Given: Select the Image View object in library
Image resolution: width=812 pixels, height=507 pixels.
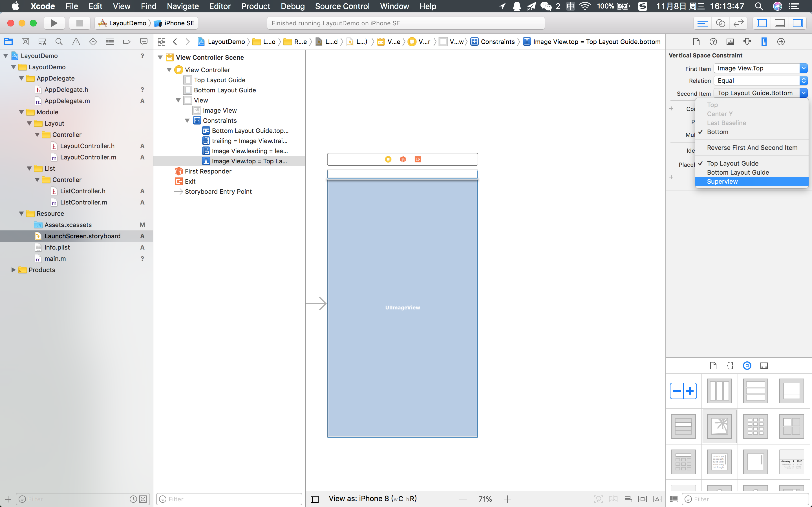Looking at the screenshot, I should point(720,426).
